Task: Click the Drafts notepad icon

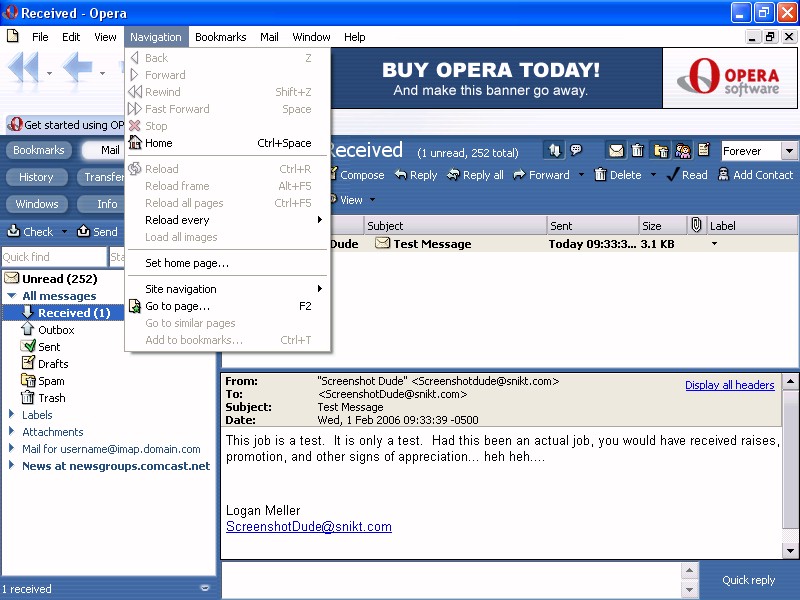Action: point(28,363)
